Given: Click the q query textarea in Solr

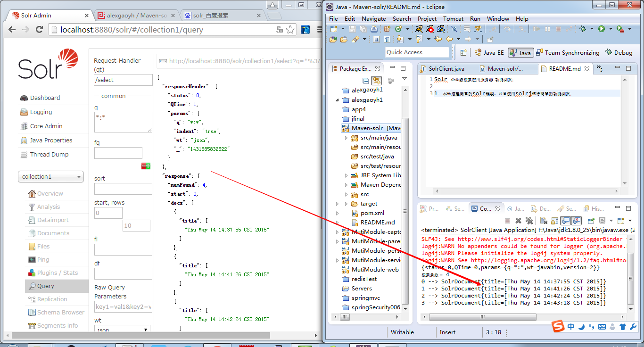Looking at the screenshot, I should [123, 122].
